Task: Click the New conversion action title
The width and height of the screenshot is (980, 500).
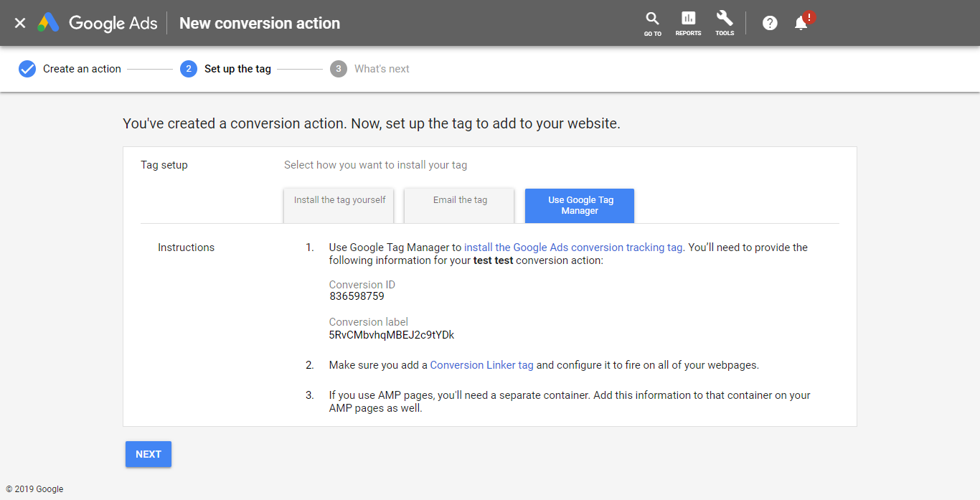Action: tap(260, 23)
